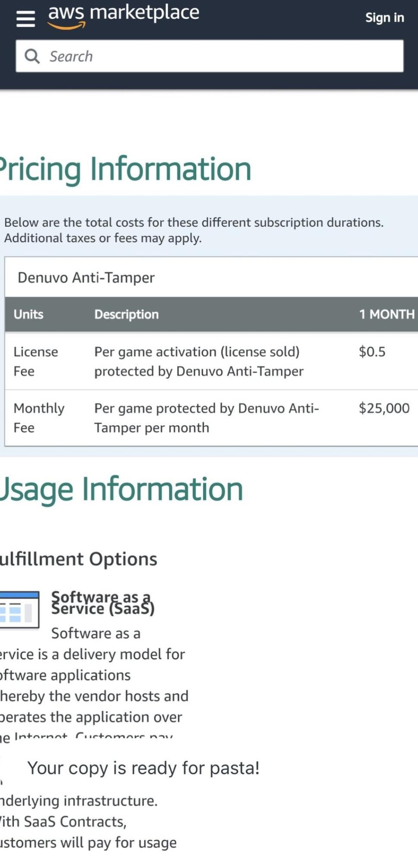
Task: Click the Software as a Service icon
Action: [19, 609]
